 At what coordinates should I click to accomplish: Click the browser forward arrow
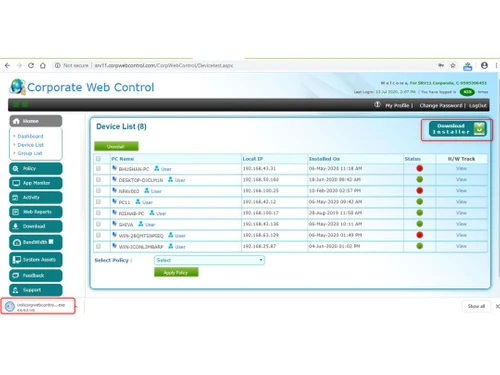(19, 66)
